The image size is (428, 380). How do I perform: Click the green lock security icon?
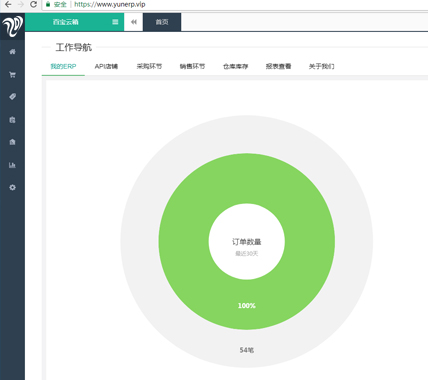[48, 4]
